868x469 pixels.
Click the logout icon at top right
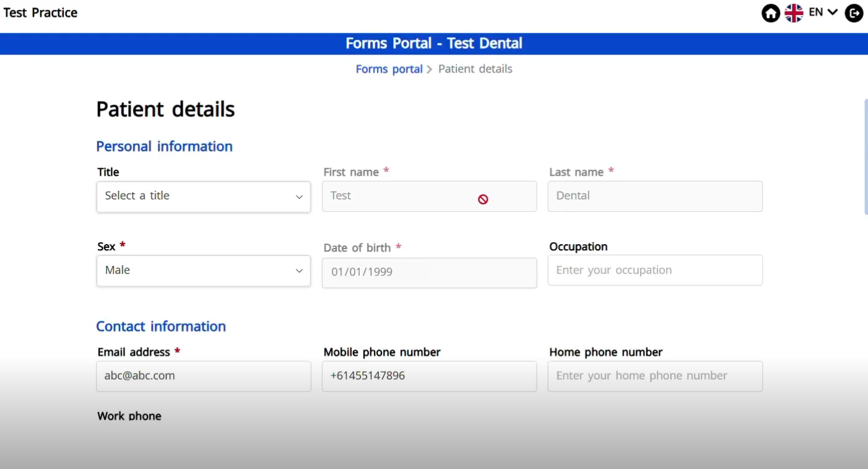[854, 12]
